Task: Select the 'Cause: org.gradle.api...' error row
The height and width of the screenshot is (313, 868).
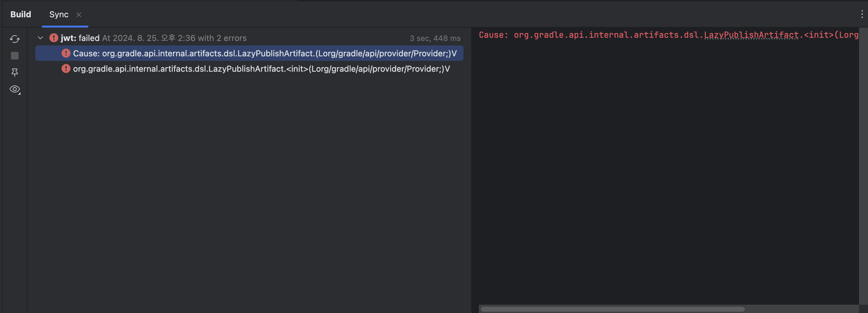Action: 249,53
